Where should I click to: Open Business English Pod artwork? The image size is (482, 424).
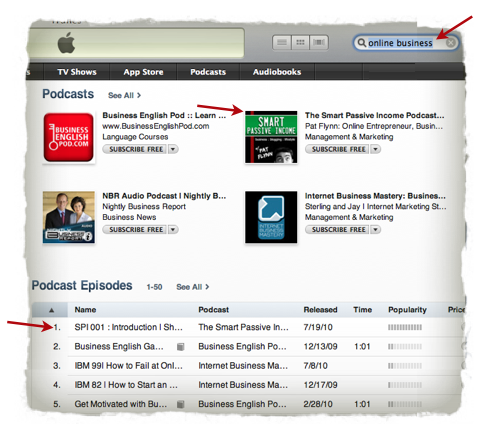69,137
